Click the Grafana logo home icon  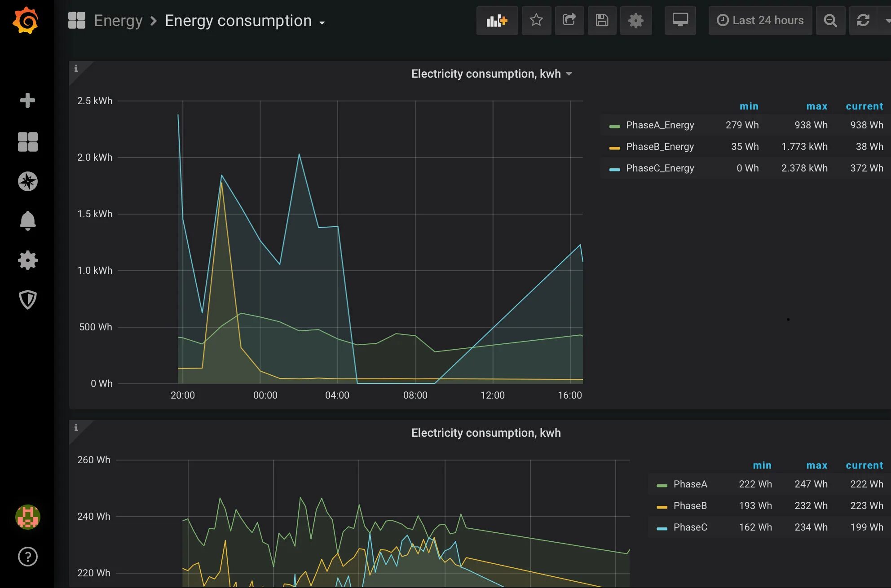26,21
